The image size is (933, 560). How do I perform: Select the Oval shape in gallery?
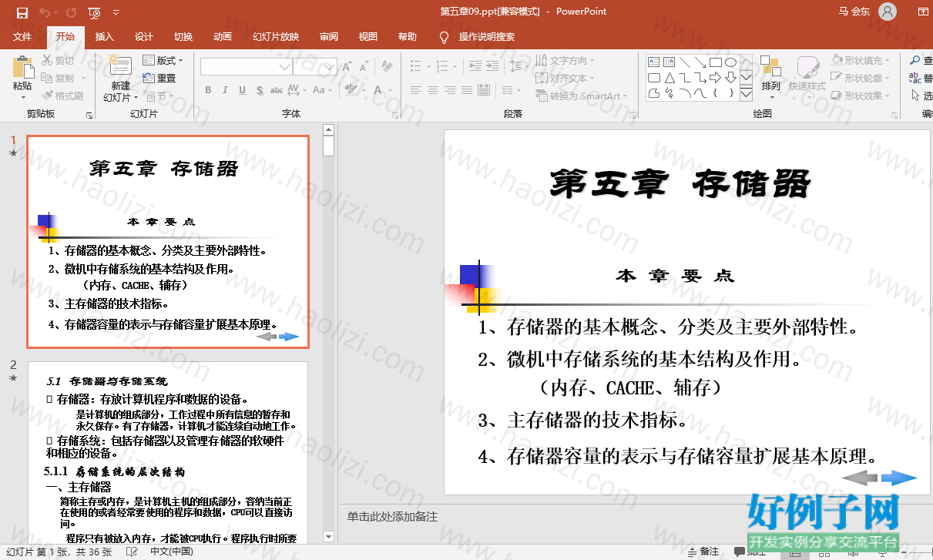point(730,62)
